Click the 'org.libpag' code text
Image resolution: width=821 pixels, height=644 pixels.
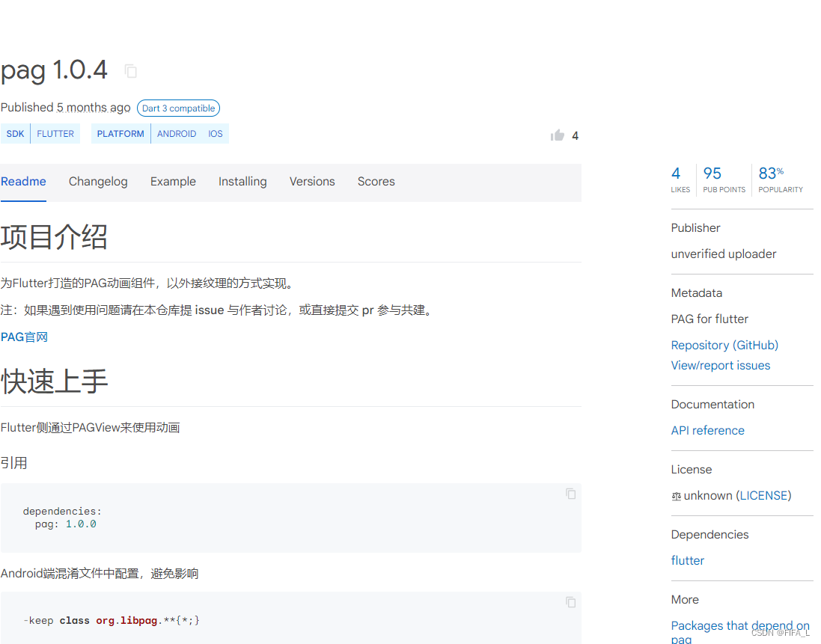point(126,621)
